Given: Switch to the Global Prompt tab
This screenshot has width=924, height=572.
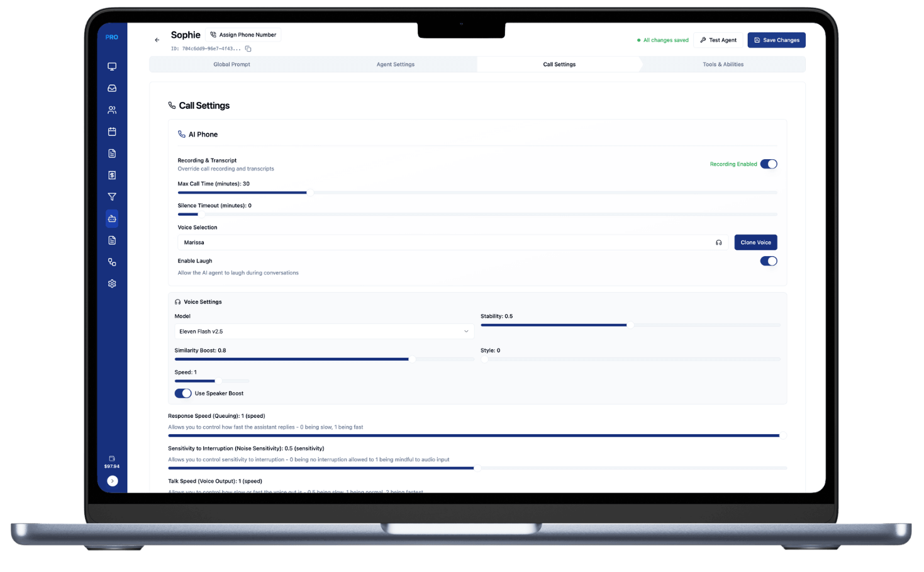Looking at the screenshot, I should pyautogui.click(x=231, y=64).
